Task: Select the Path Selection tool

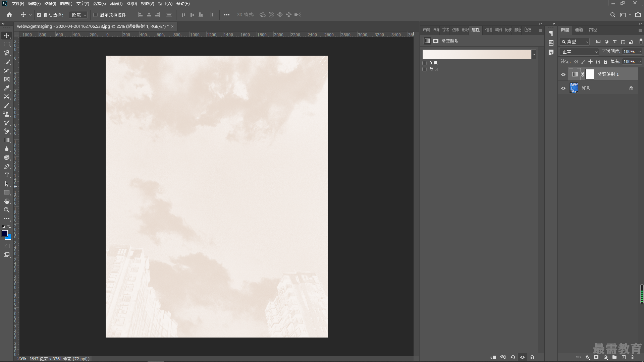Action: 7,184
